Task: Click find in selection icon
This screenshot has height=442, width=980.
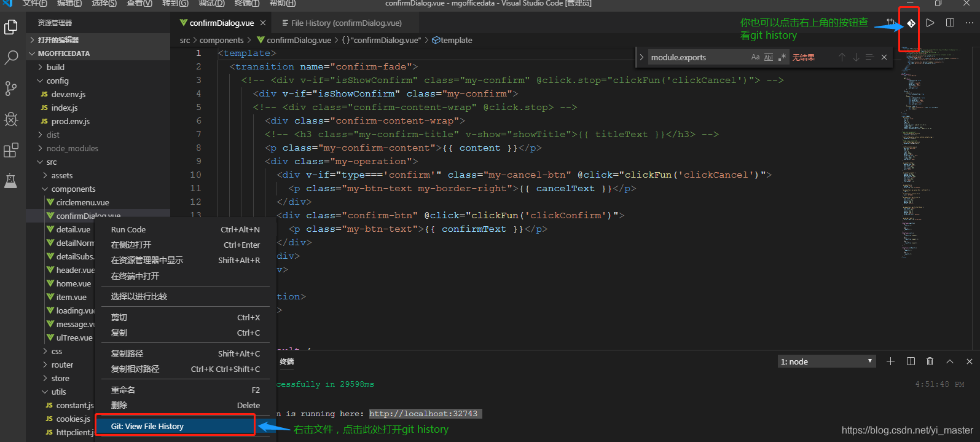Action: 869,57
